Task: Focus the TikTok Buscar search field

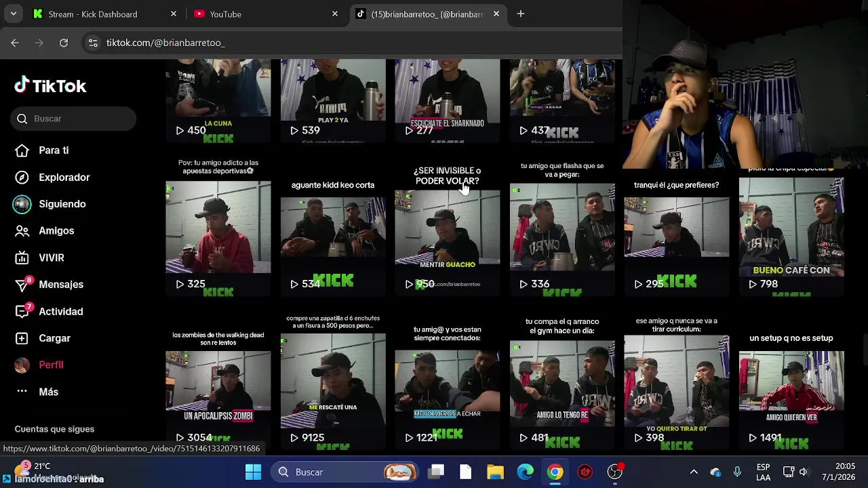Action: (x=73, y=119)
